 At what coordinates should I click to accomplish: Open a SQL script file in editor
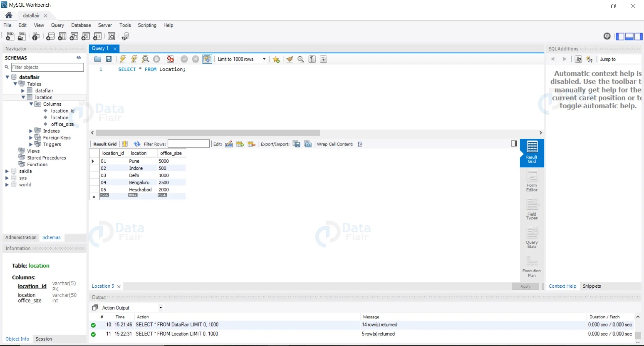tap(98, 59)
